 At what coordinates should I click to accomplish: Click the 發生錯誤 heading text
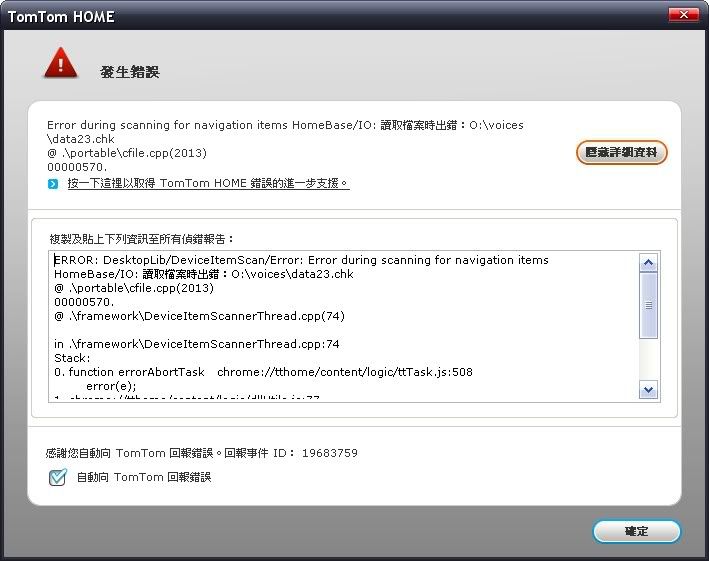[x=130, y=72]
